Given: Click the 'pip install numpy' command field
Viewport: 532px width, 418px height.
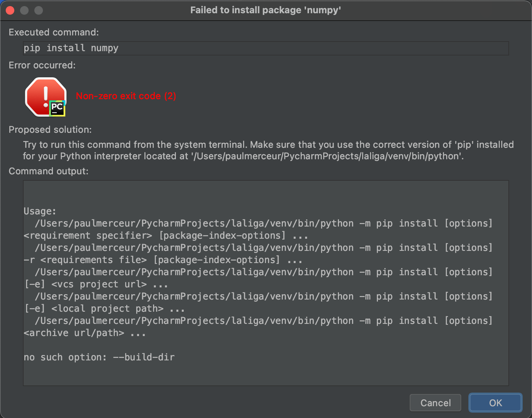Looking at the screenshot, I should click(x=265, y=48).
